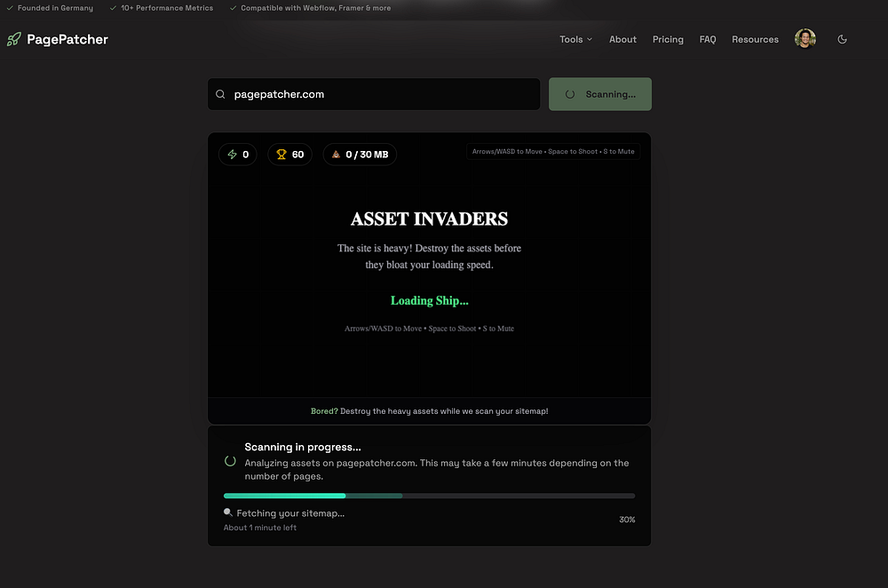
Task: Open the PagePatcher home link text
Action: pyautogui.click(x=67, y=39)
